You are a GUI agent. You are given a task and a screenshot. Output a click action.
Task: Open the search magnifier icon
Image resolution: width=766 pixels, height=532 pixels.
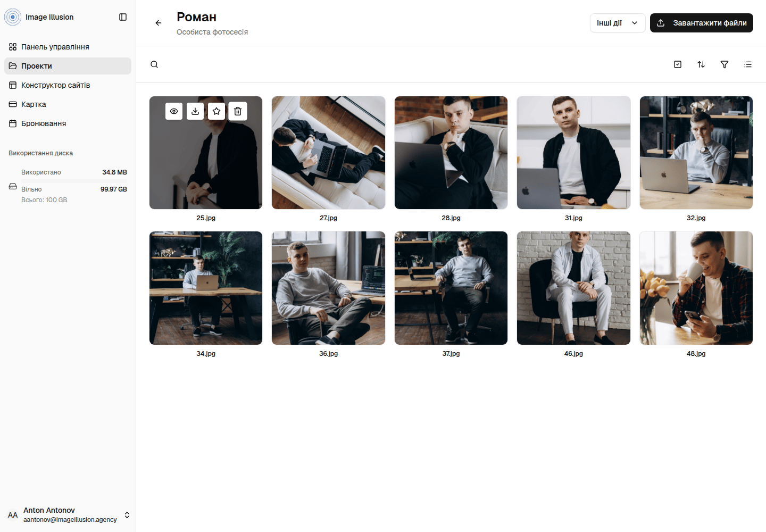pyautogui.click(x=154, y=64)
